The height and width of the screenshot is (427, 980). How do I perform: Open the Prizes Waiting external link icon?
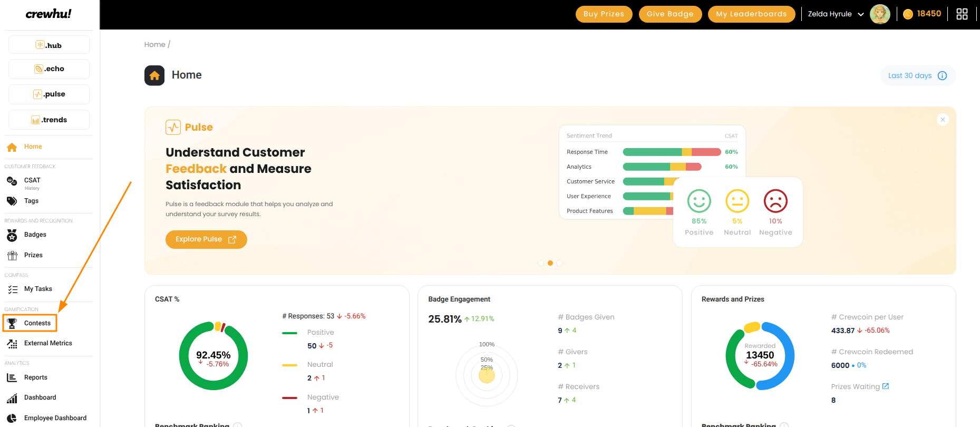pyautogui.click(x=886, y=386)
